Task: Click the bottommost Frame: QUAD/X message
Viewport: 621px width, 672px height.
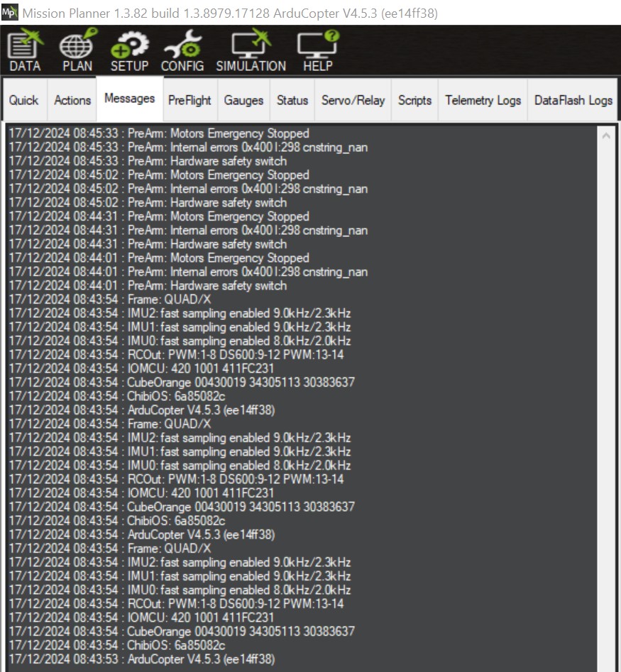Action: tap(110, 548)
